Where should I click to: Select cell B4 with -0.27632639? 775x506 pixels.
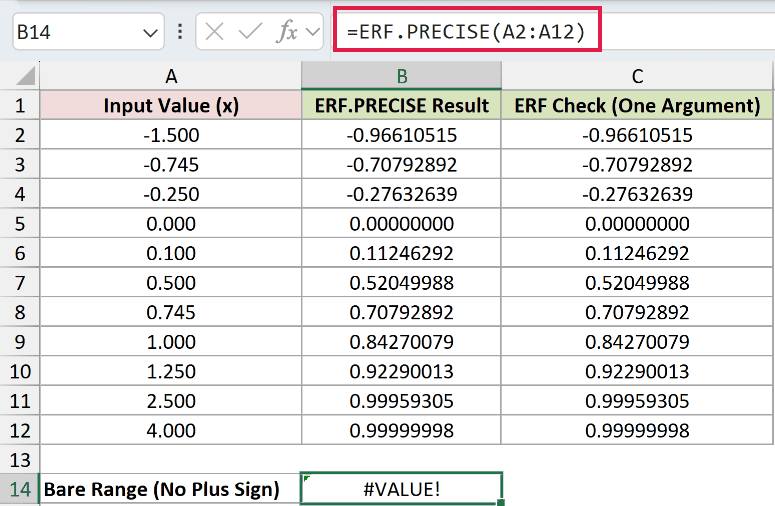(401, 194)
